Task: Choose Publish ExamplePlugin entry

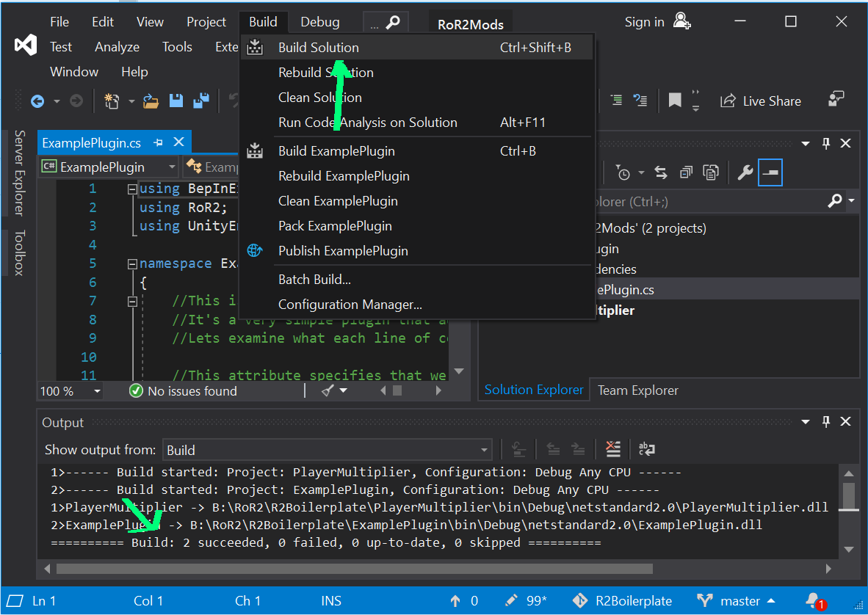Action: click(417, 250)
